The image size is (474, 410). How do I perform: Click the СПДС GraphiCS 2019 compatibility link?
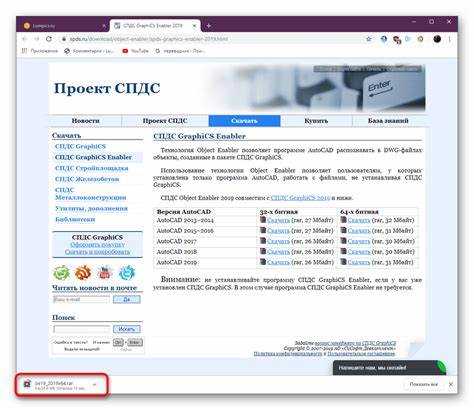300,198
